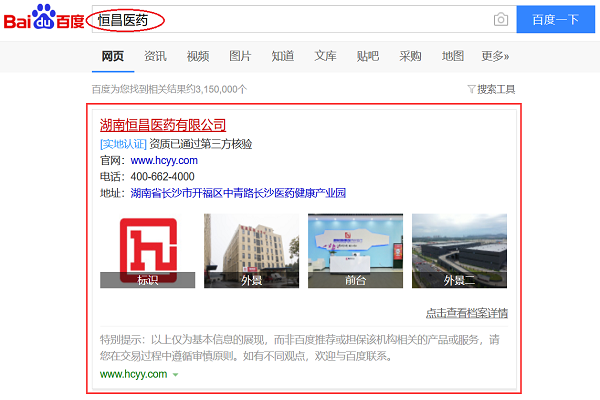Click the Baidu logo
The image size is (600, 400).
(x=41, y=18)
